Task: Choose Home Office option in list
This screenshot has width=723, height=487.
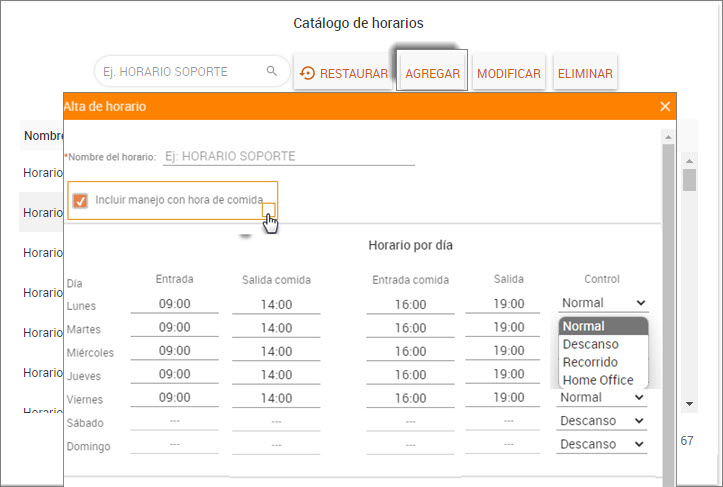Action: coord(598,380)
